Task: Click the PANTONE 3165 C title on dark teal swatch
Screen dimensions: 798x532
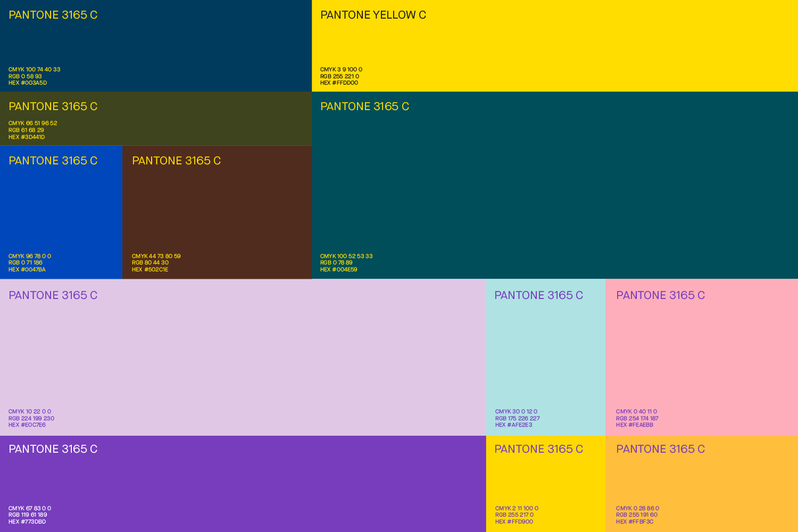Action: pos(364,106)
